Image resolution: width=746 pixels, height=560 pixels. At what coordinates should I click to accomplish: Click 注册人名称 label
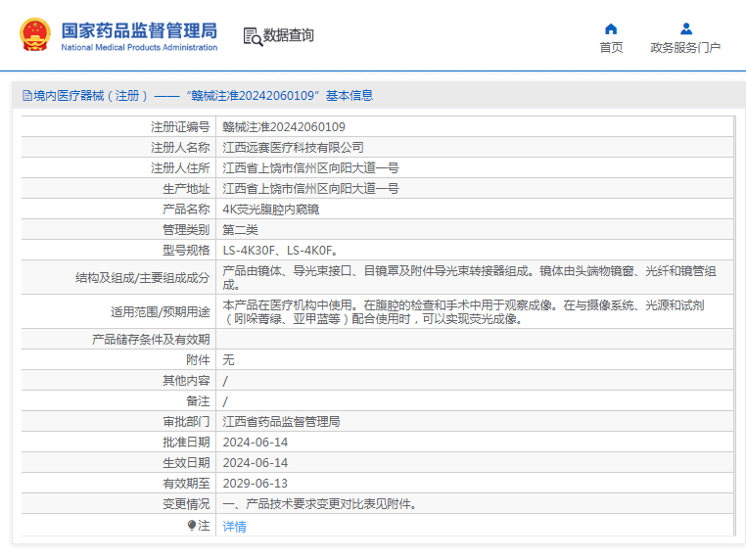tap(180, 148)
